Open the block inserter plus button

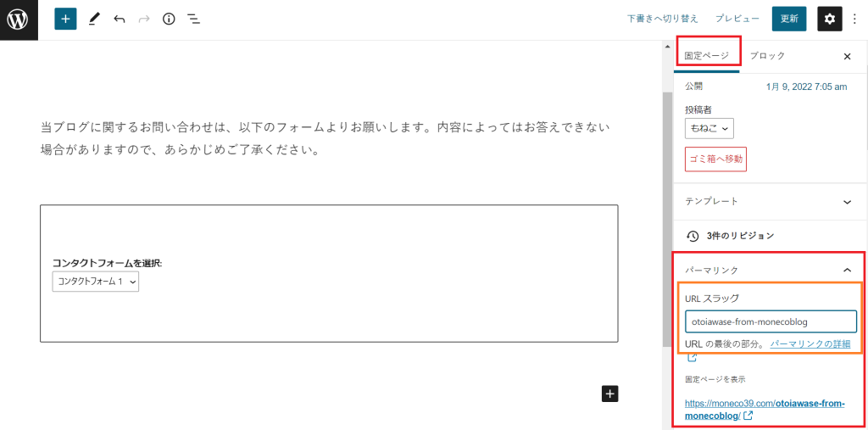point(65,19)
